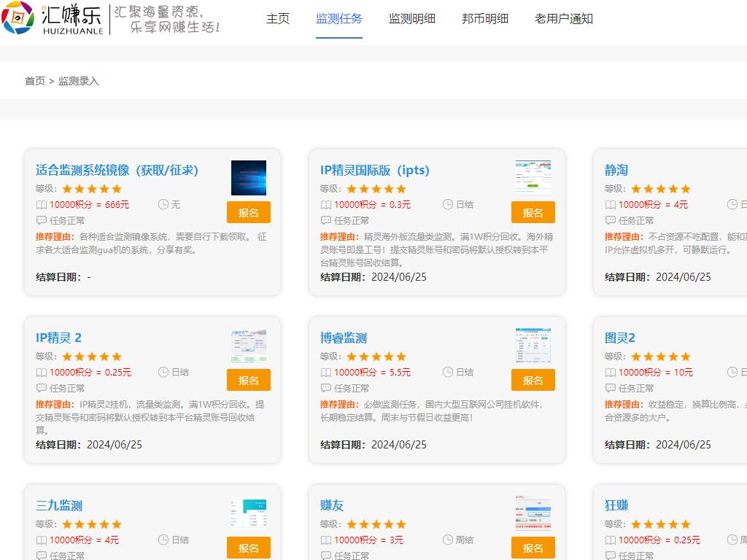Viewport: 747px width, 560px height.
Task: Click the price text 10000积分 = 666元
Action: (90, 205)
